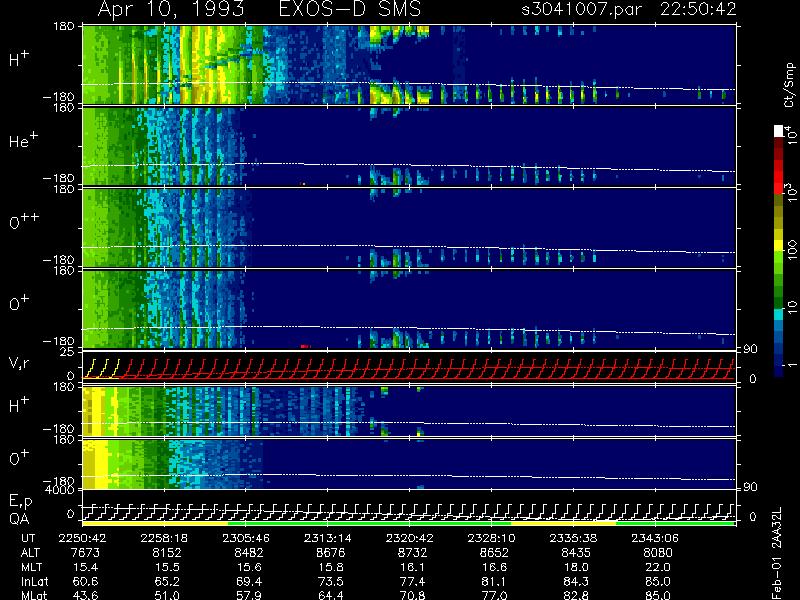Click ALT value '8652'

pos(494,553)
